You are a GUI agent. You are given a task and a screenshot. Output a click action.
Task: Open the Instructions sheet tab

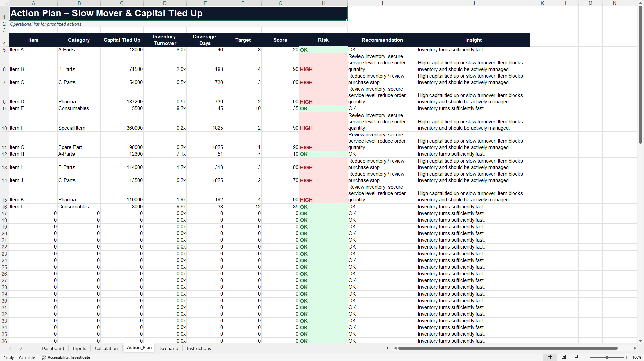[199, 348]
